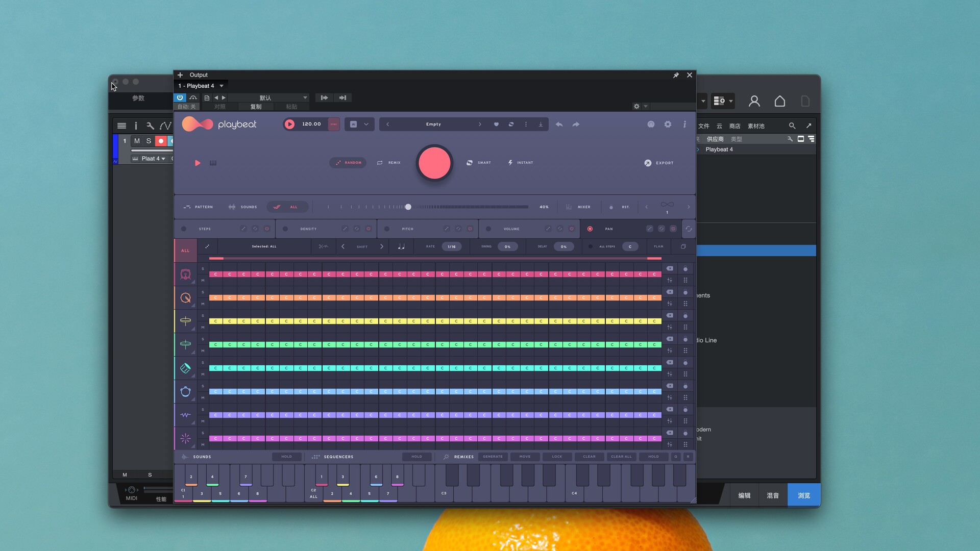Select the SOUNDS randomize mode

click(x=243, y=207)
